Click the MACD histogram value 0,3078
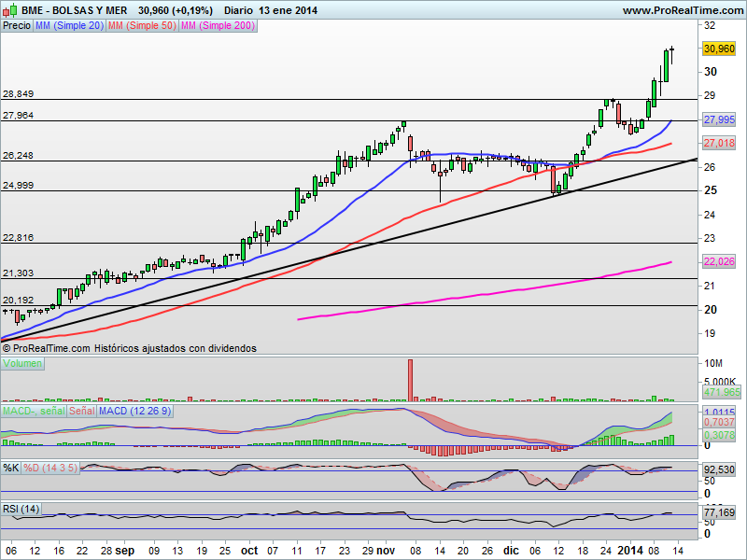This screenshot has width=747, height=560. 719,435
